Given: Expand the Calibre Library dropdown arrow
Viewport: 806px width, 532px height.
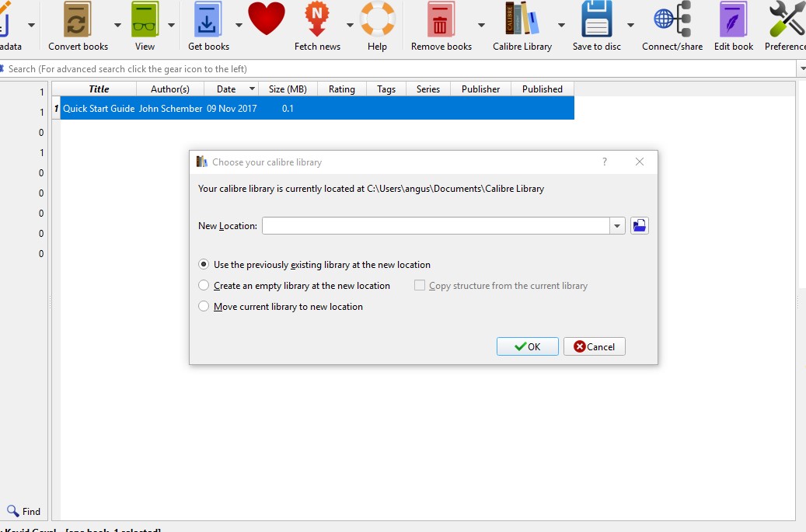Looking at the screenshot, I should tap(561, 25).
